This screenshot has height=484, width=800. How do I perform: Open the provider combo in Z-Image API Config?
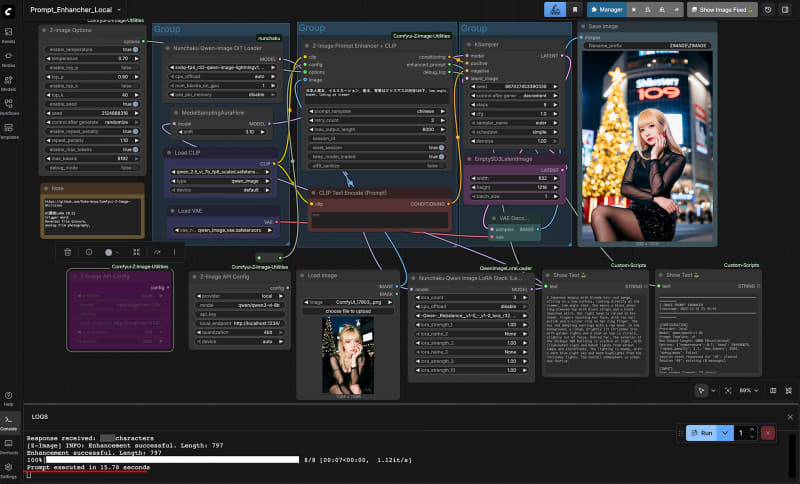pos(240,296)
